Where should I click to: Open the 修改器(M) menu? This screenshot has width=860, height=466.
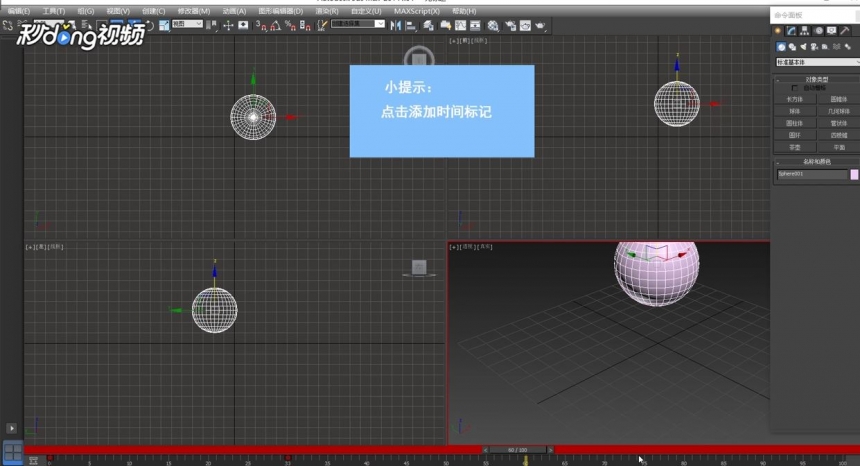(x=194, y=11)
